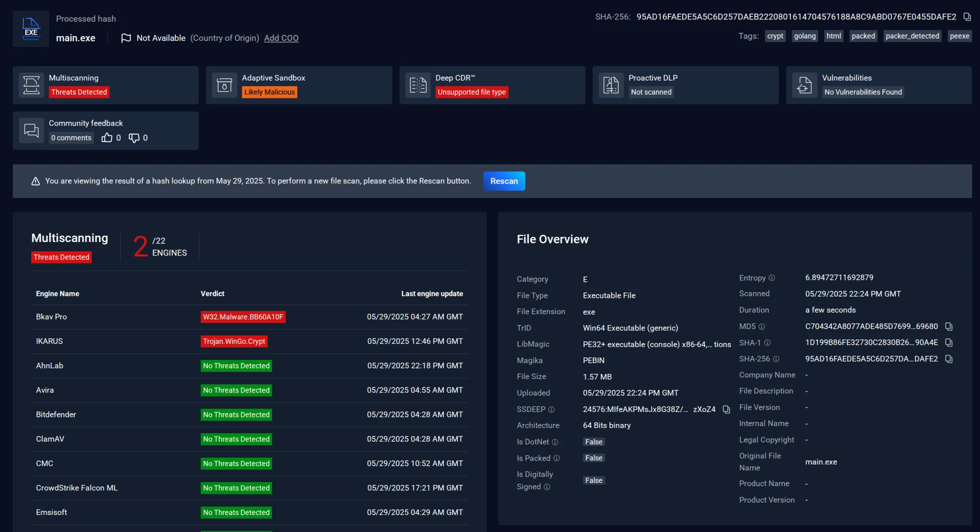Click the Rescan button
Screen dimensions: 980x532
pos(504,181)
